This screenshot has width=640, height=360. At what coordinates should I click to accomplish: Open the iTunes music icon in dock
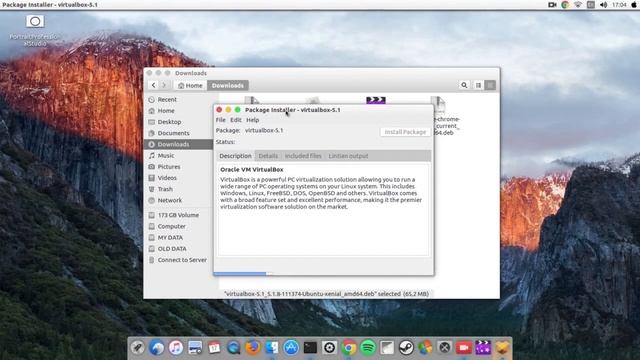[x=176, y=348]
